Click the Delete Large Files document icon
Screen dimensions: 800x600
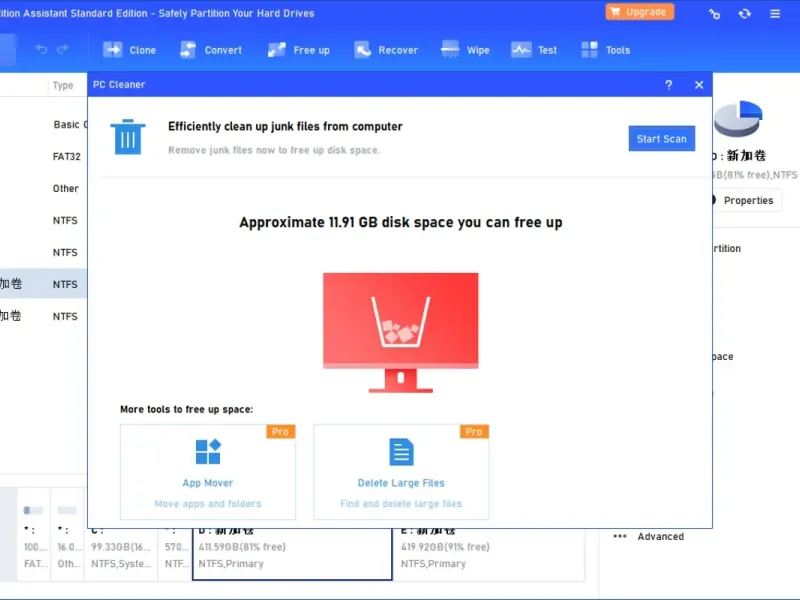[402, 452]
